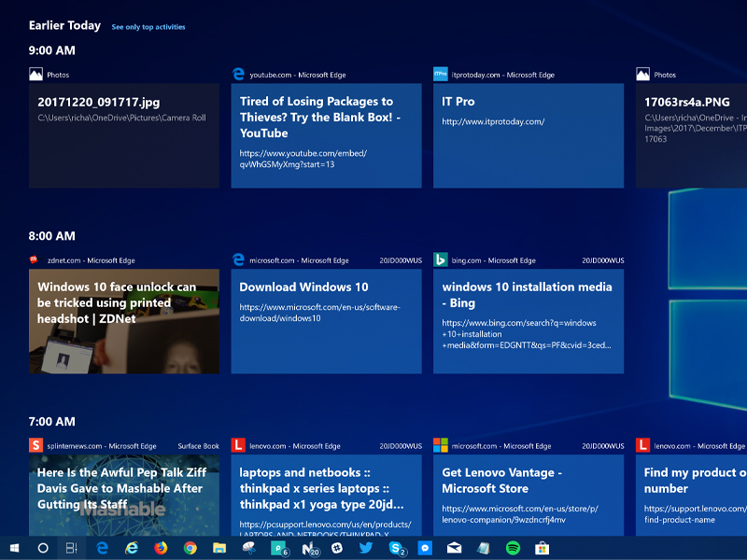Screen dimensions: 747x560
Task: Open the Get Lenovo Vantage activity card
Action: 528,495
